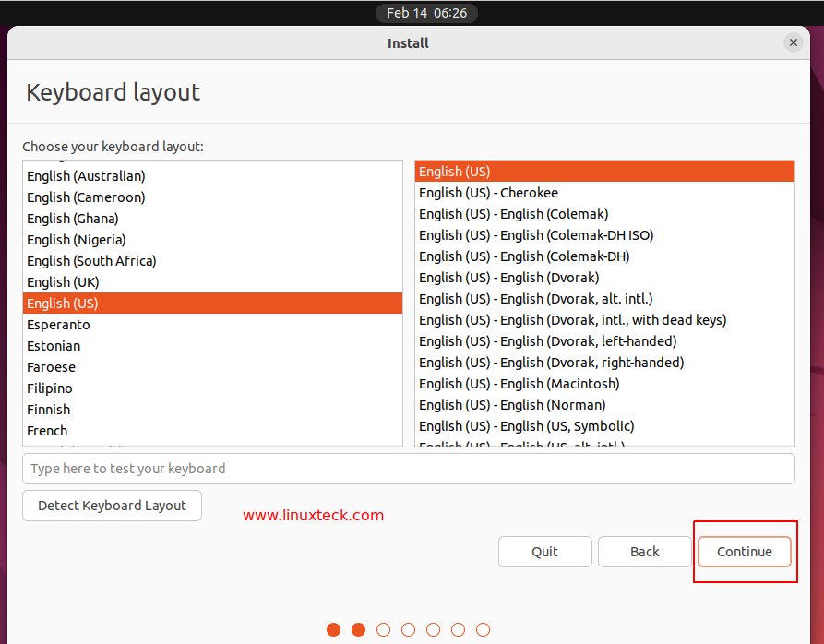Click the Continue button

click(744, 551)
